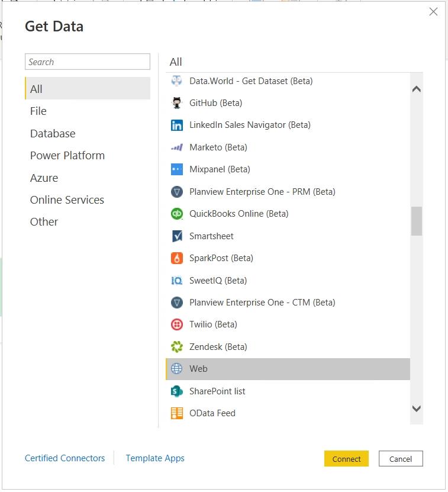
Task: Open the Template Apps link
Action: [155, 458]
